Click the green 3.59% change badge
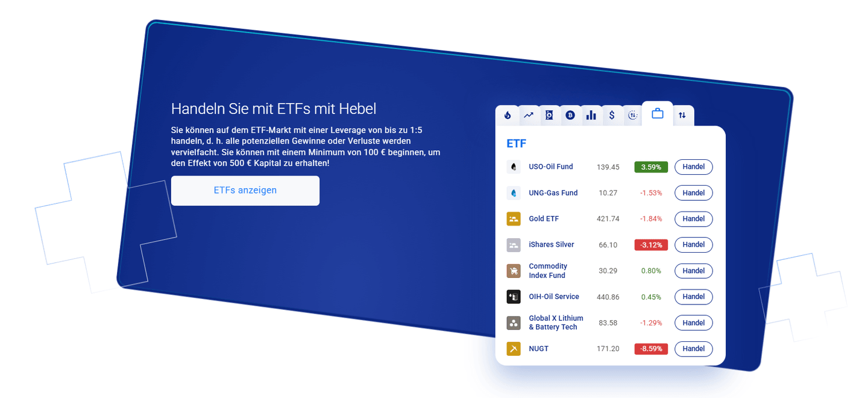868x398 pixels. (651, 167)
